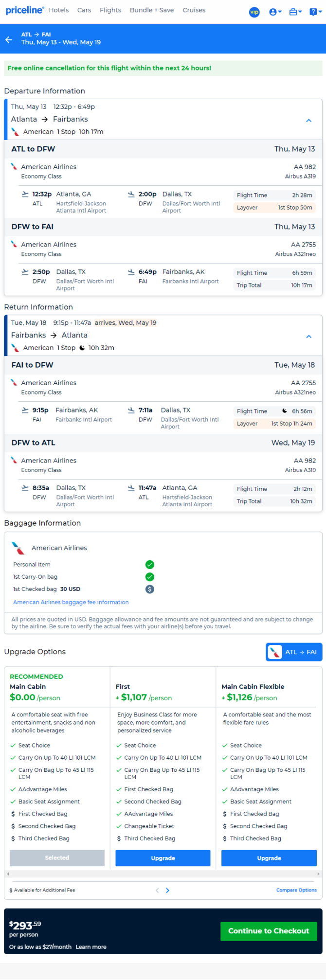Viewport: 326px width, 980px height.
Task: Open the help question mark icon
Action: [x=314, y=12]
